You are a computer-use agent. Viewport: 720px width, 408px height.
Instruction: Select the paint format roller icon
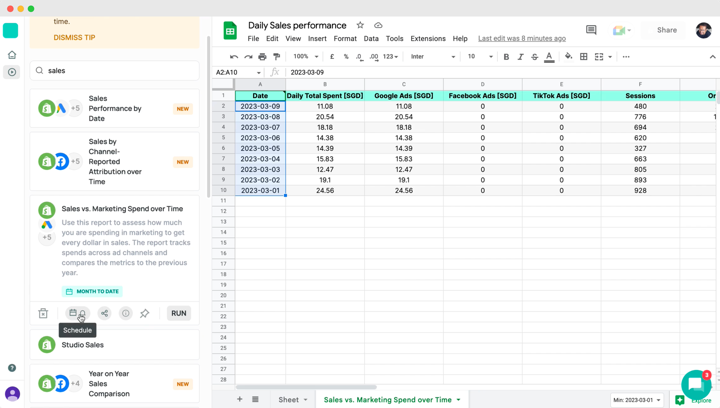[x=276, y=56]
